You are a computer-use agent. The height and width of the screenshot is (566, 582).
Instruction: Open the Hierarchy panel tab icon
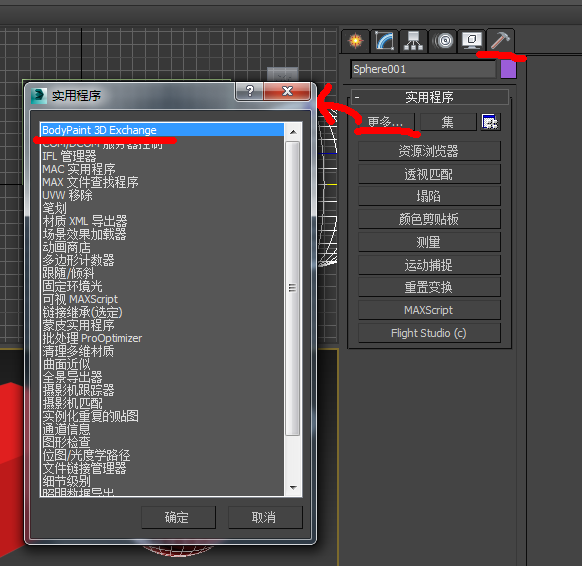413,41
